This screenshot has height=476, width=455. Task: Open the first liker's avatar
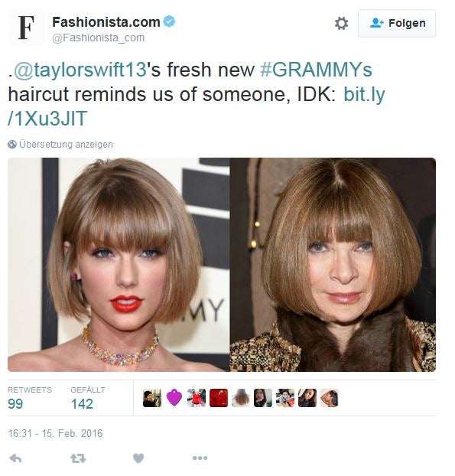pos(152,398)
